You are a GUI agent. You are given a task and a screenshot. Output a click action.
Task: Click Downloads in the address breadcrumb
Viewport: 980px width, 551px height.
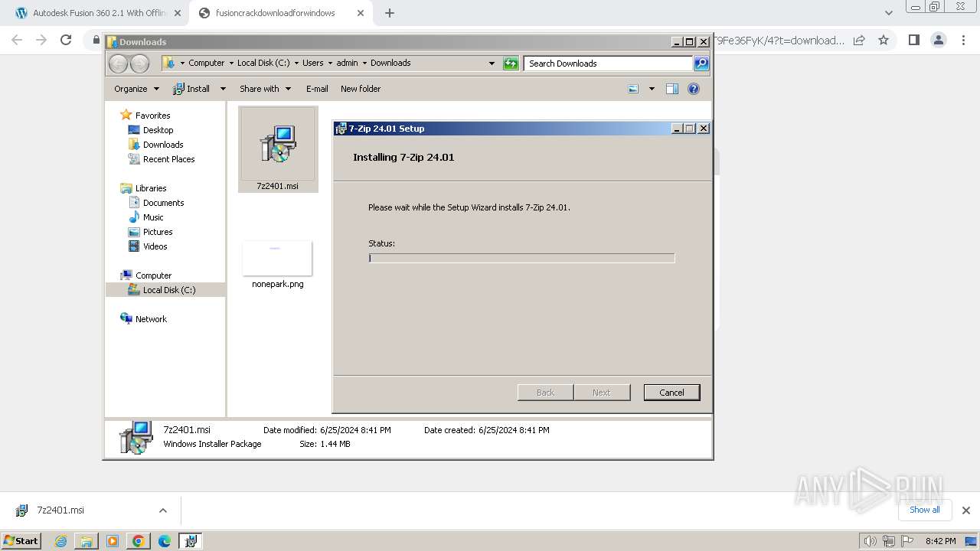390,63
